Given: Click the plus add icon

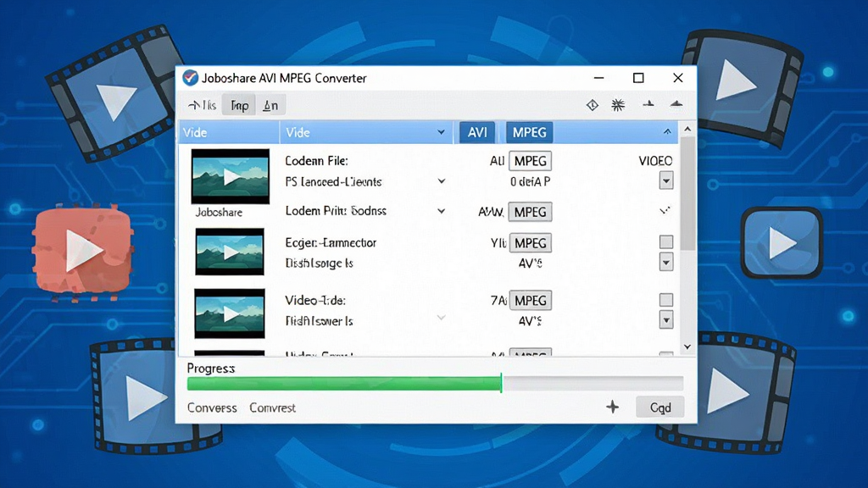Looking at the screenshot, I should pos(612,408).
